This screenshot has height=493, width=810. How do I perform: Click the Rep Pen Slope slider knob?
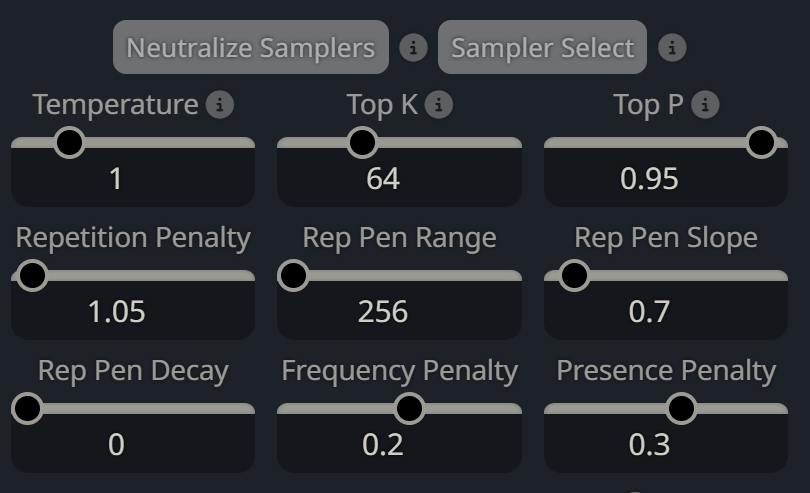(574, 275)
